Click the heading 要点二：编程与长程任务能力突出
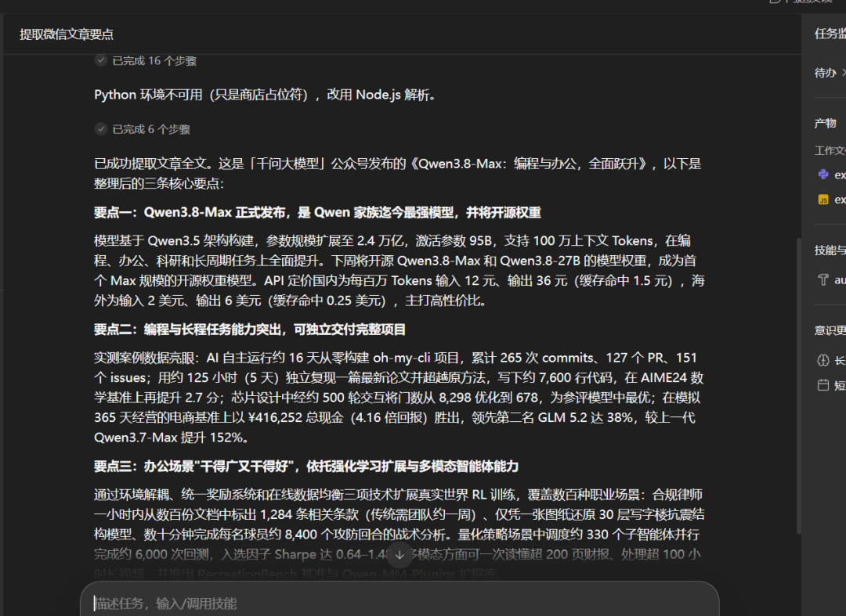Image resolution: width=846 pixels, height=616 pixels. (x=250, y=330)
